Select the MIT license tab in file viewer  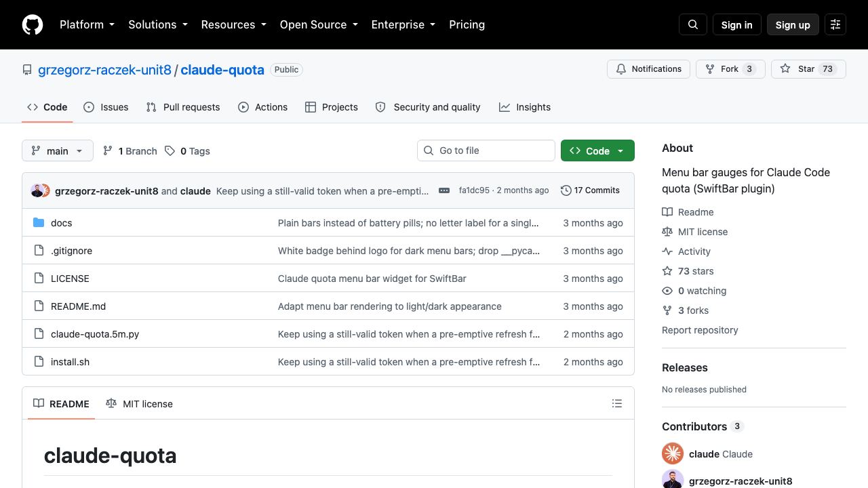click(x=140, y=404)
